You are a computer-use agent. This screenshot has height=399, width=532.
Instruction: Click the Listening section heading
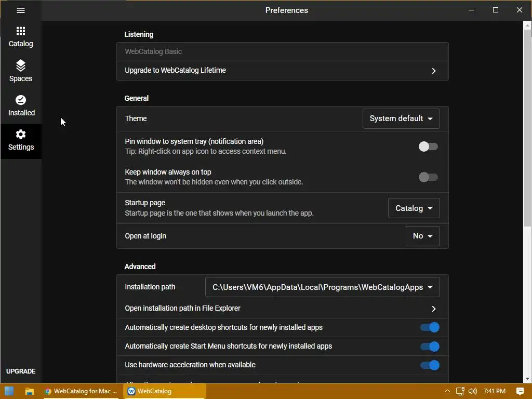pyautogui.click(x=139, y=34)
